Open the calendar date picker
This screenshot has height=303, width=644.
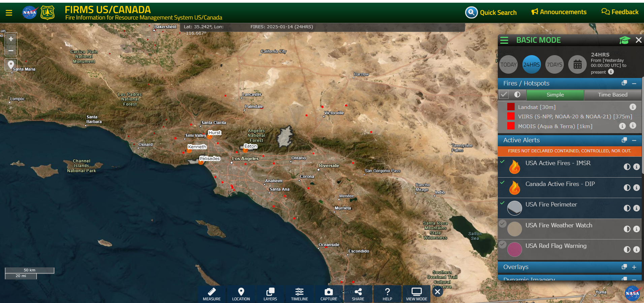click(x=577, y=65)
